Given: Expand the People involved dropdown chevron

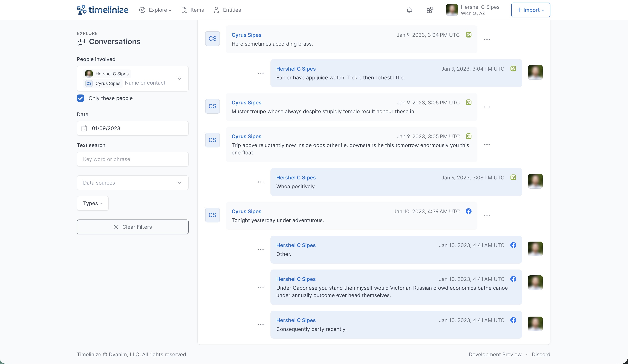Looking at the screenshot, I should pos(179,79).
